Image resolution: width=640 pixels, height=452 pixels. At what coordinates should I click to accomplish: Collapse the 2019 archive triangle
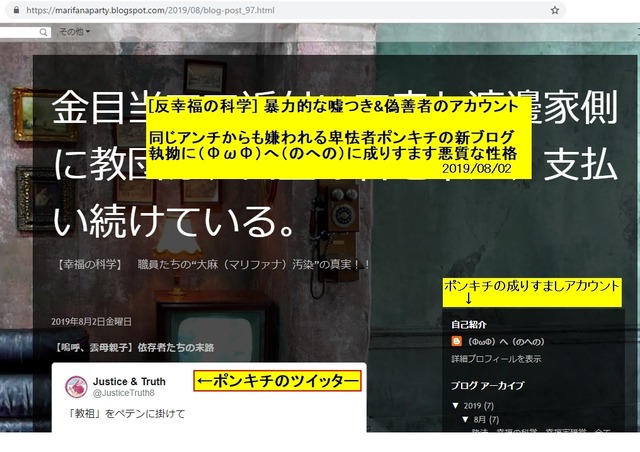(456, 405)
